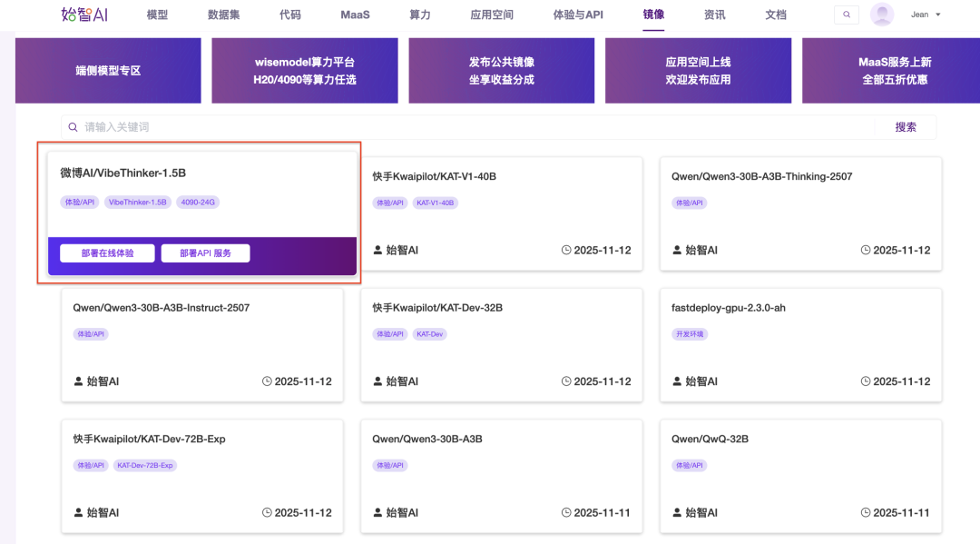This screenshot has width=980, height=544.
Task: Open 快手Kwaipilot/KAT-Dev-32B card title
Action: 437,308
